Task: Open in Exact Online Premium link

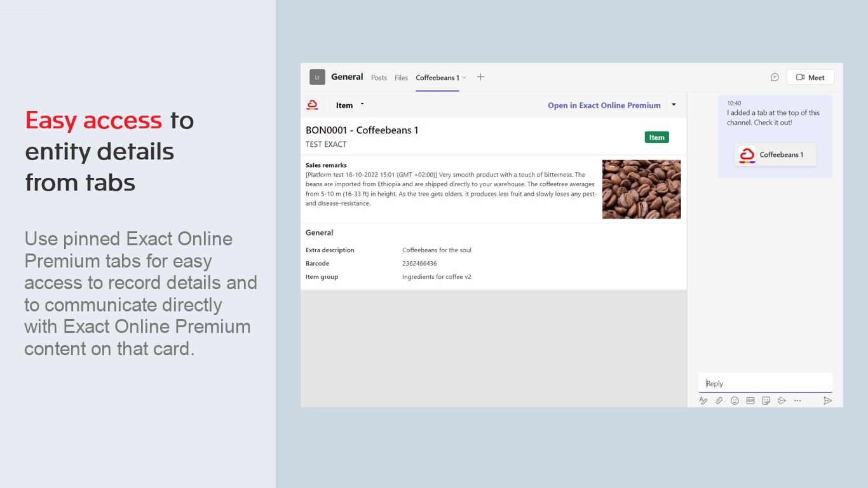Action: [x=604, y=105]
